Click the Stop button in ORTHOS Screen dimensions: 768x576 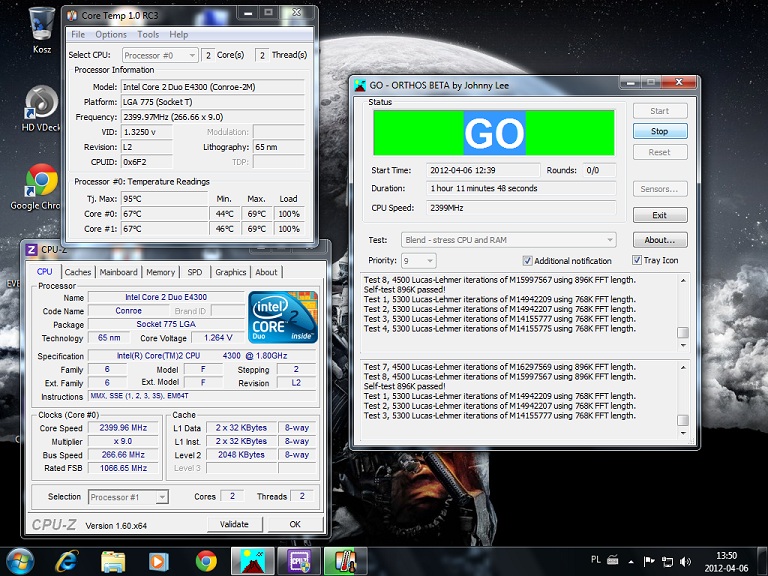660,131
